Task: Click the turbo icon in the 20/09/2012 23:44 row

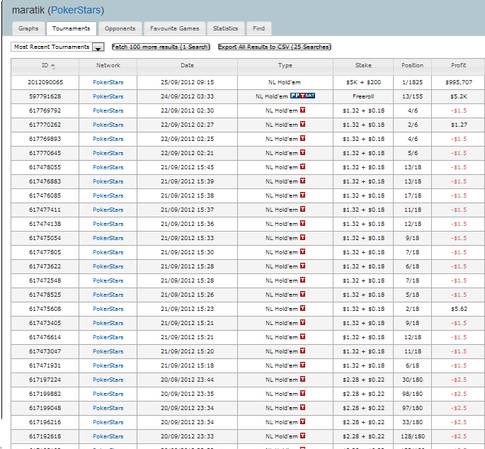Action: pyautogui.click(x=303, y=379)
